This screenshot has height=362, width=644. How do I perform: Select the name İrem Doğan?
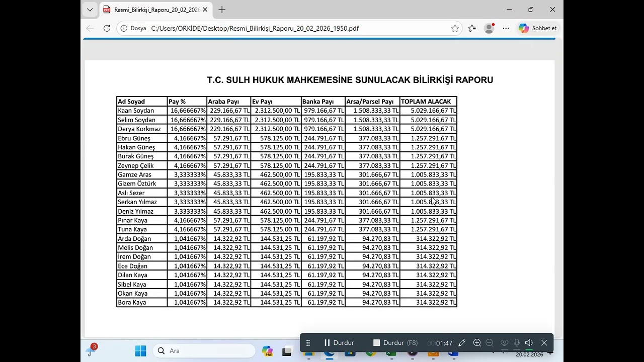pyautogui.click(x=134, y=257)
